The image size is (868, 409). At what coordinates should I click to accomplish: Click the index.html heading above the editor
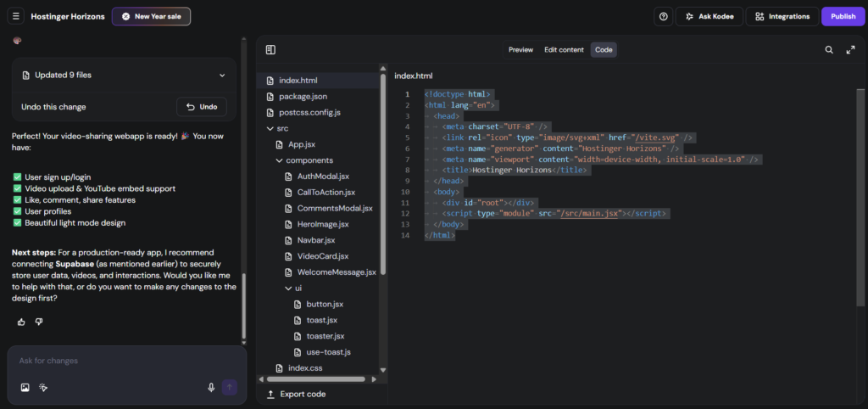tap(414, 76)
